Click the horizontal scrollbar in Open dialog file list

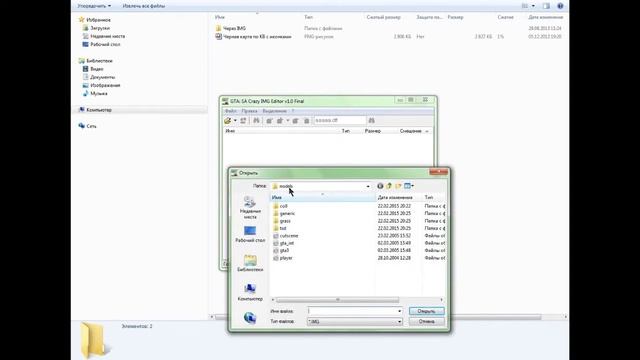(x=338, y=300)
